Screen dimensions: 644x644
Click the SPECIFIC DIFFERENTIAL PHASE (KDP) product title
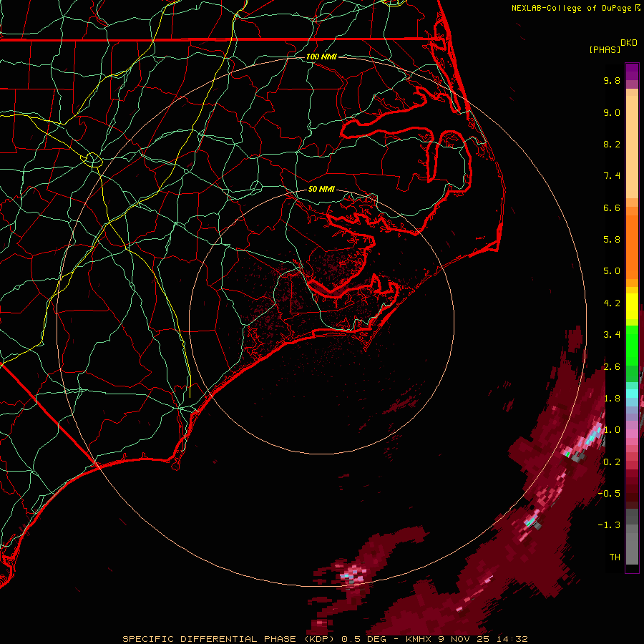pos(229,639)
